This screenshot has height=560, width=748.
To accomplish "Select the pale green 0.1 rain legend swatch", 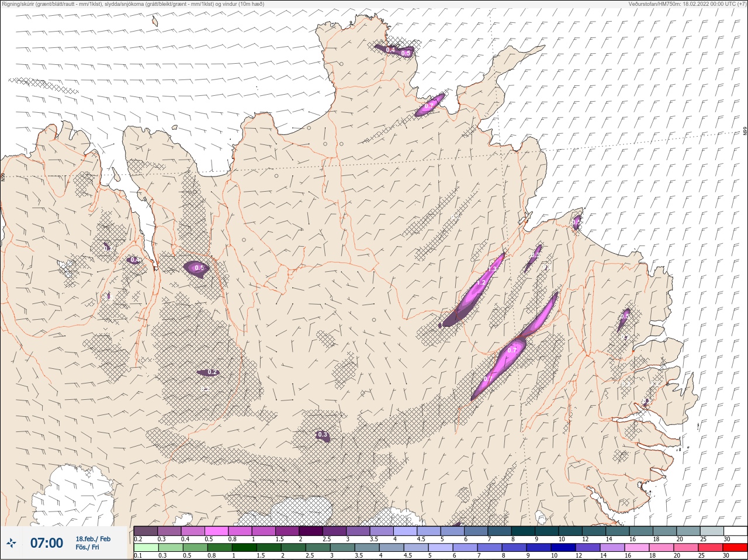I will (x=146, y=548).
